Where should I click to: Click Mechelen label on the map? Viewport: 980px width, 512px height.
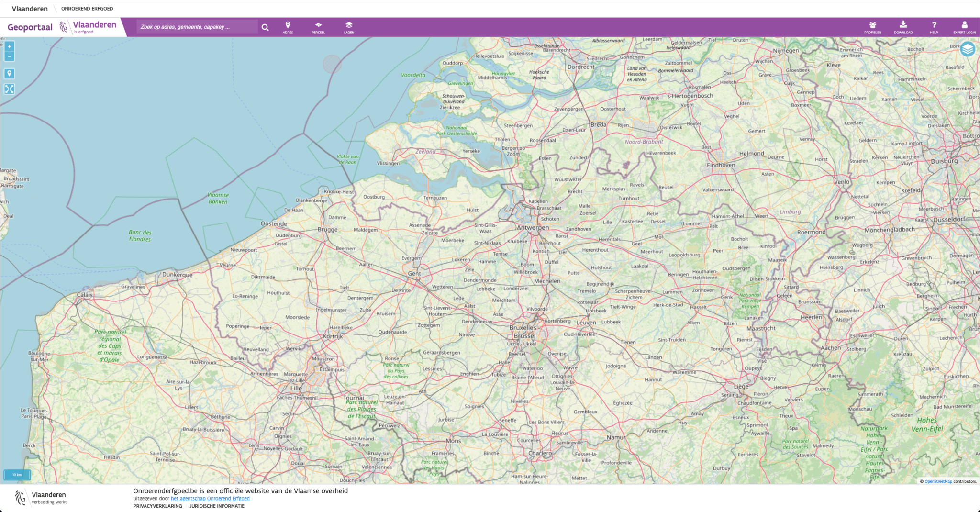tap(547, 281)
